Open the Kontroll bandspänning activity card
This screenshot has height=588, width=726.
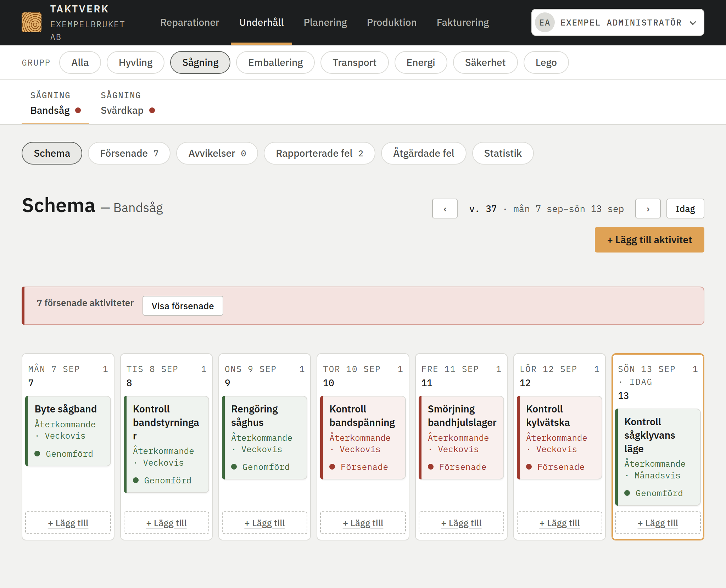tap(363, 438)
